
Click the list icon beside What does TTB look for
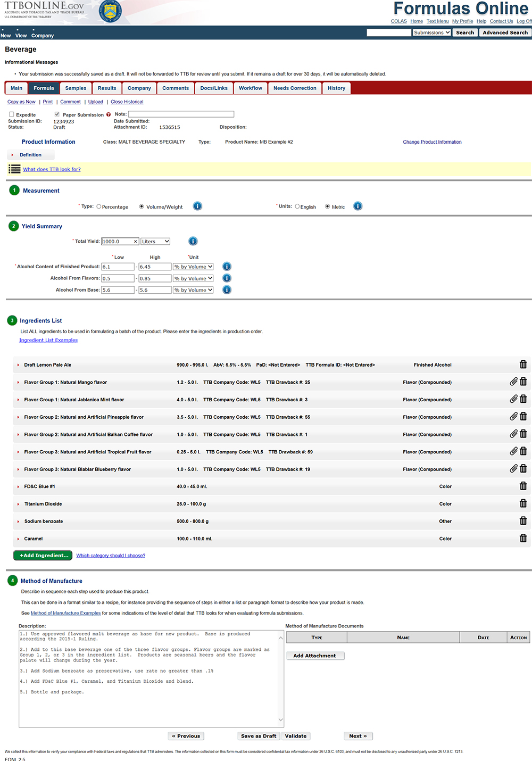tap(14, 169)
